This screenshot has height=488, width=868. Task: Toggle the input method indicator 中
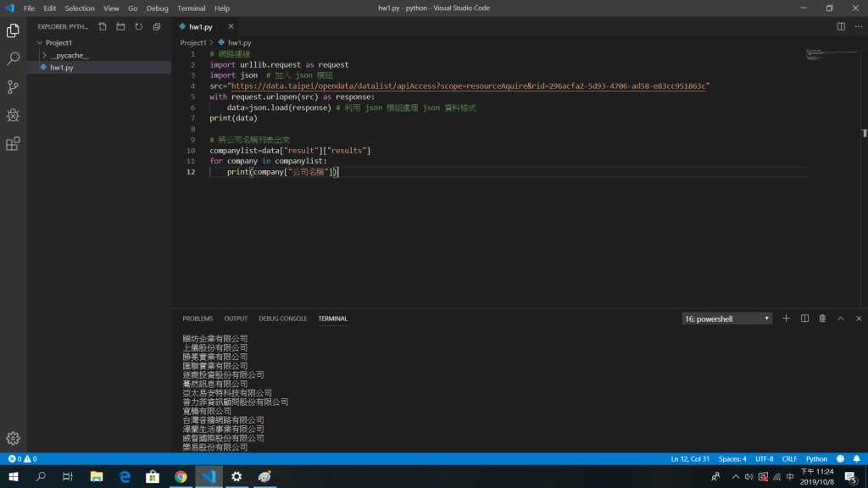(x=790, y=476)
